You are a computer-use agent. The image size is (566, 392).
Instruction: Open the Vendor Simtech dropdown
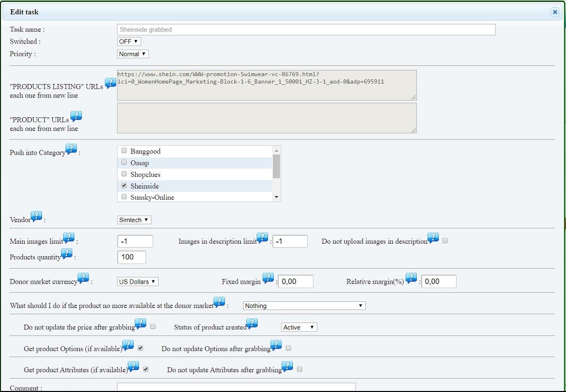(x=134, y=220)
